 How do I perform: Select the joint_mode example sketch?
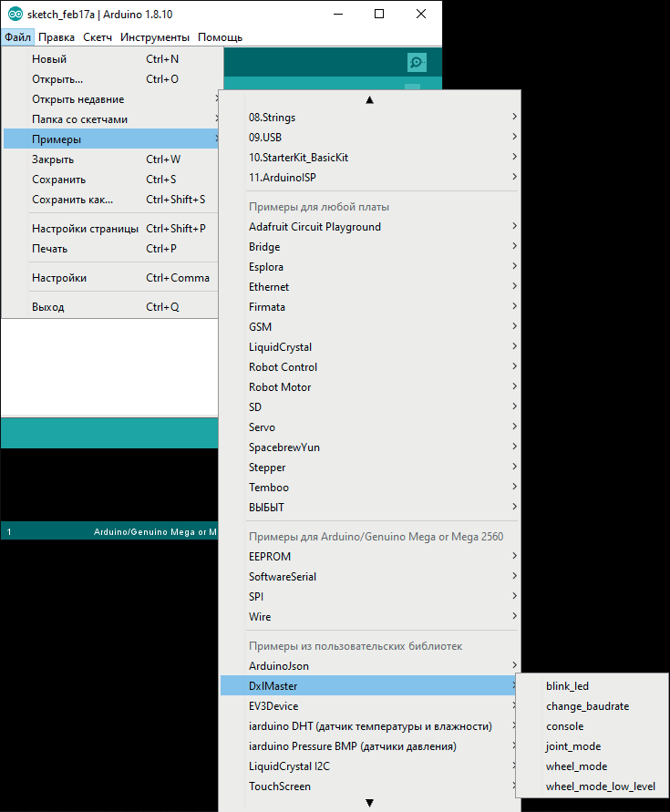[572, 746]
